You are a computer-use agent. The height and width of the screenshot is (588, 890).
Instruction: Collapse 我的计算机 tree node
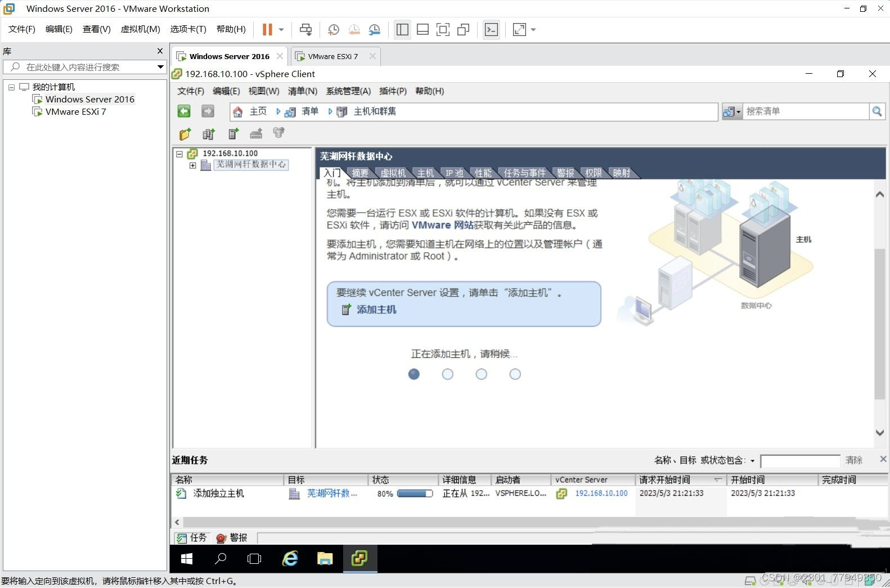[11, 87]
